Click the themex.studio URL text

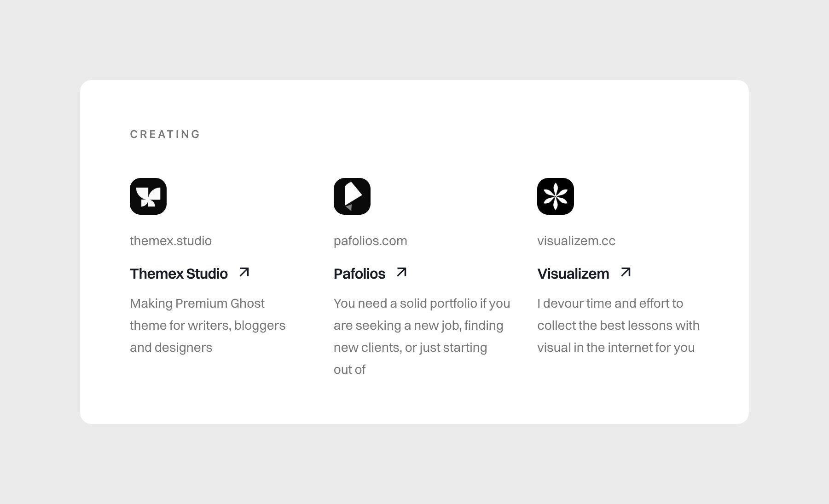171,241
